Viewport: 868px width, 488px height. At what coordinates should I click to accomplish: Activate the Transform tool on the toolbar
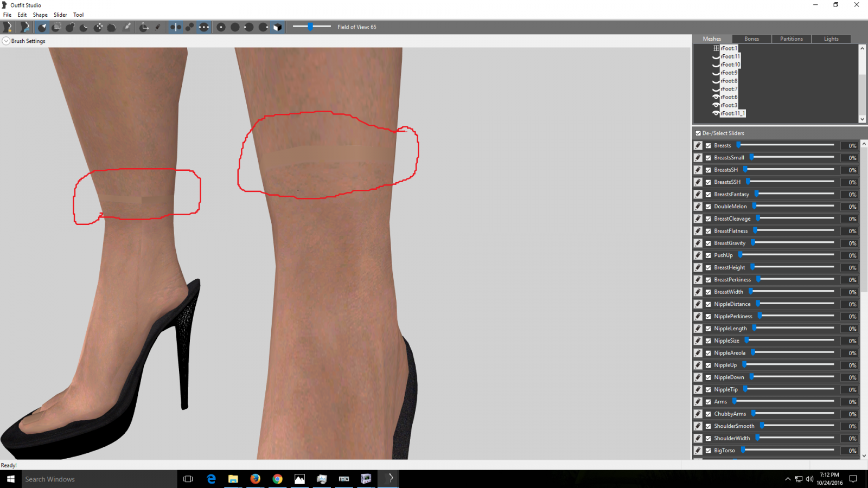pos(144,27)
